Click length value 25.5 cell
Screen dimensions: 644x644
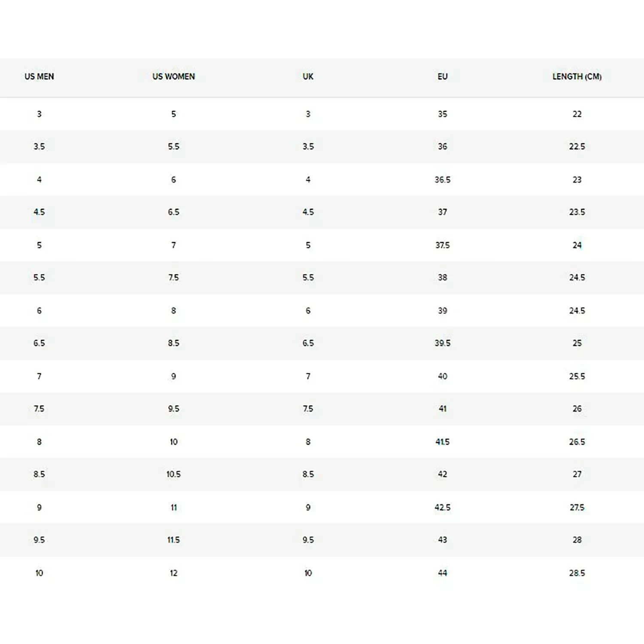click(577, 376)
